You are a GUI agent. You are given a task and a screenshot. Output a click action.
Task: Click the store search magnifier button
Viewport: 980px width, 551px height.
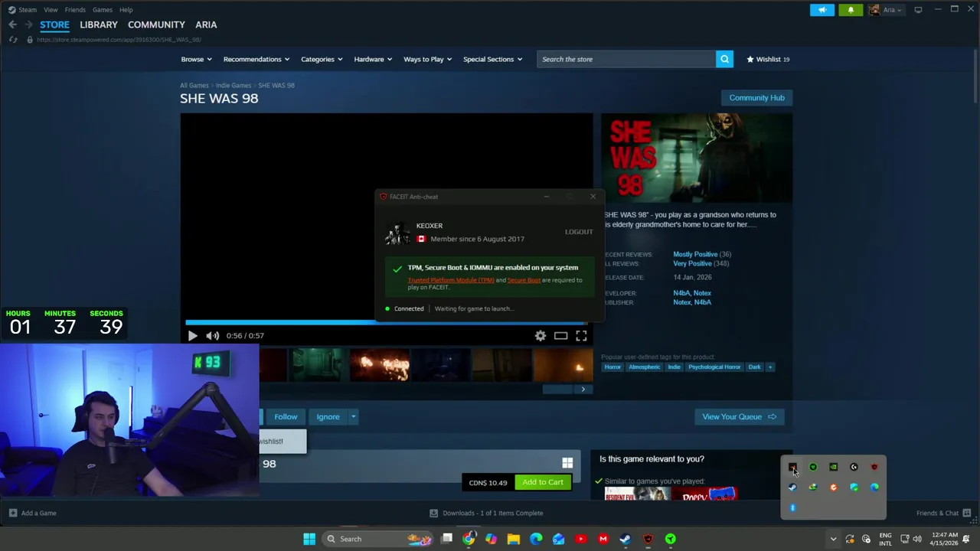[x=724, y=59]
